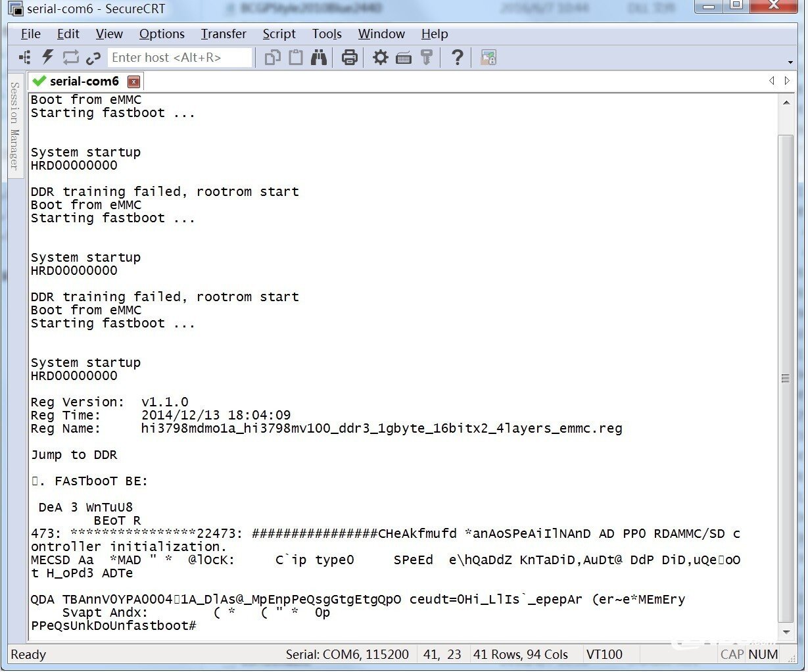The height and width of the screenshot is (672, 808).
Task: Open the toolbar options dropdown arrow
Action: coord(790,62)
